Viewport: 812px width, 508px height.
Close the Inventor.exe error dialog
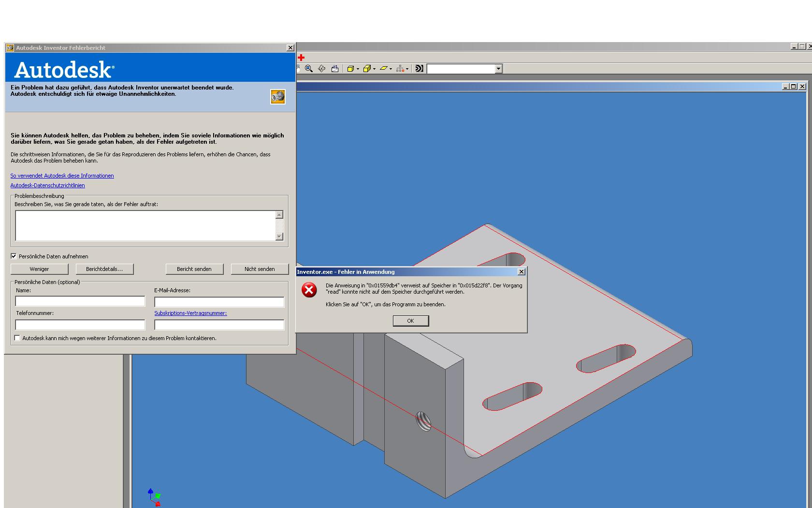pyautogui.click(x=522, y=272)
